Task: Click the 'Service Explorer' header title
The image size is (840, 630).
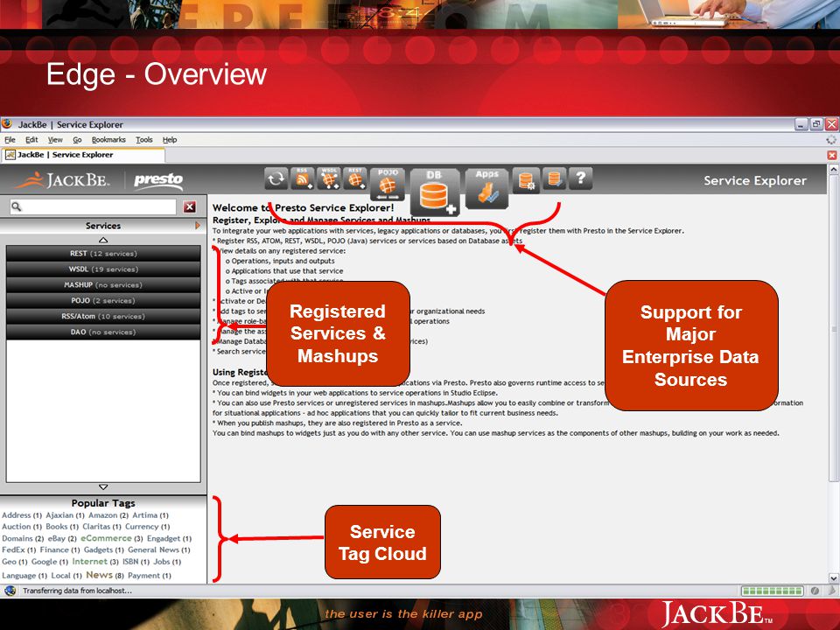Action: tap(755, 180)
